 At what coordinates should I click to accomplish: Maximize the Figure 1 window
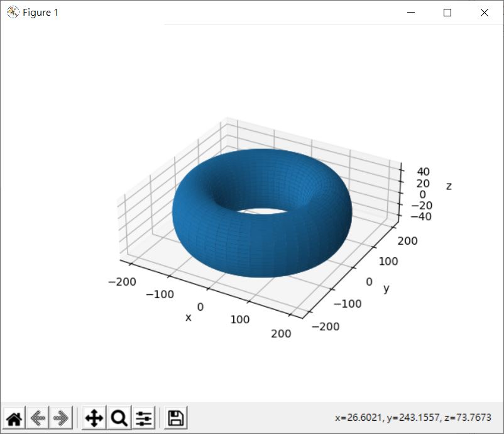[x=447, y=13]
